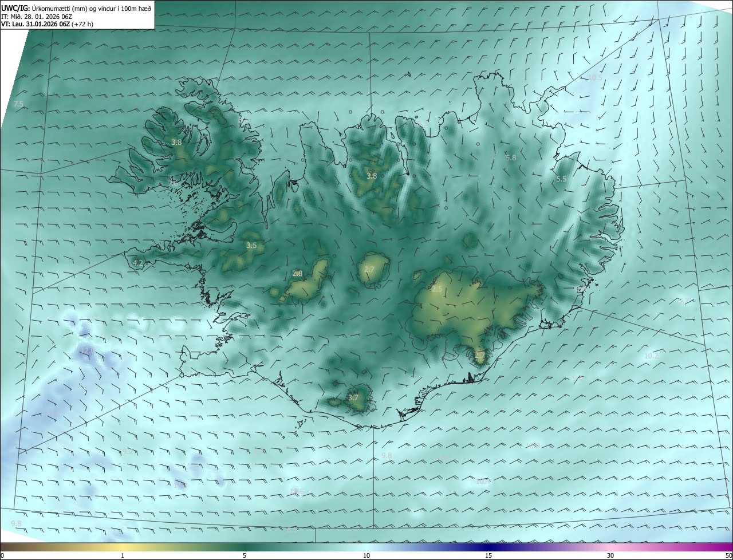The image size is (733, 560).
Task: Click the 7.5 value label on the map
Action: coord(18,104)
